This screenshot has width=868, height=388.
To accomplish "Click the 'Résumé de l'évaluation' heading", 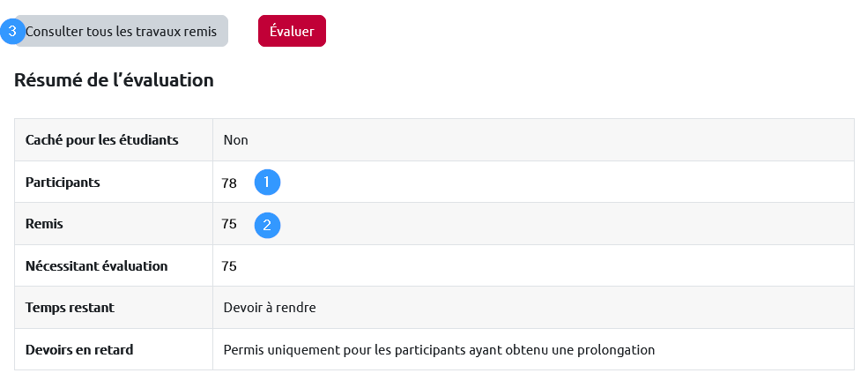I will coord(114,80).
